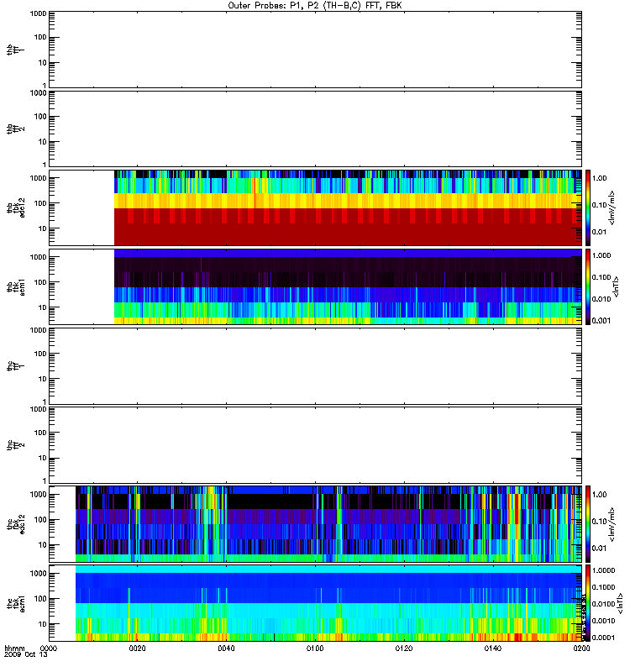The image size is (630, 672).
Task: Click the color bar beside thb fbk edc12
Action: (588, 207)
